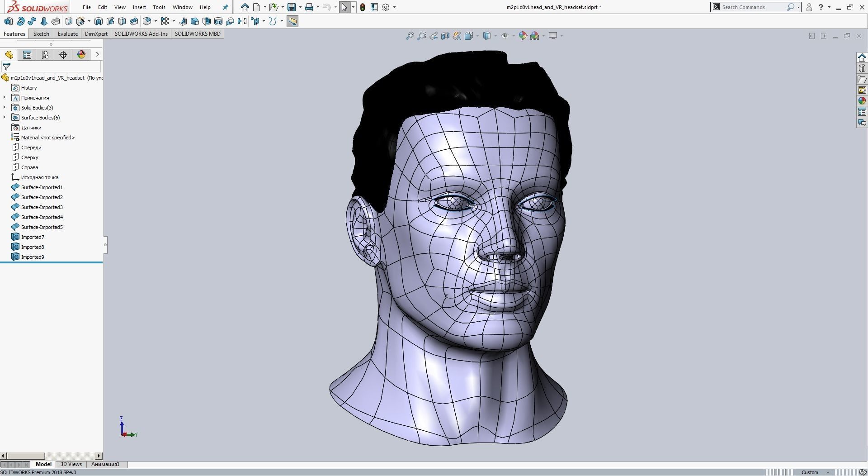Toggle the Measure tool icon
The width and height of the screenshot is (868, 476).
292,21
